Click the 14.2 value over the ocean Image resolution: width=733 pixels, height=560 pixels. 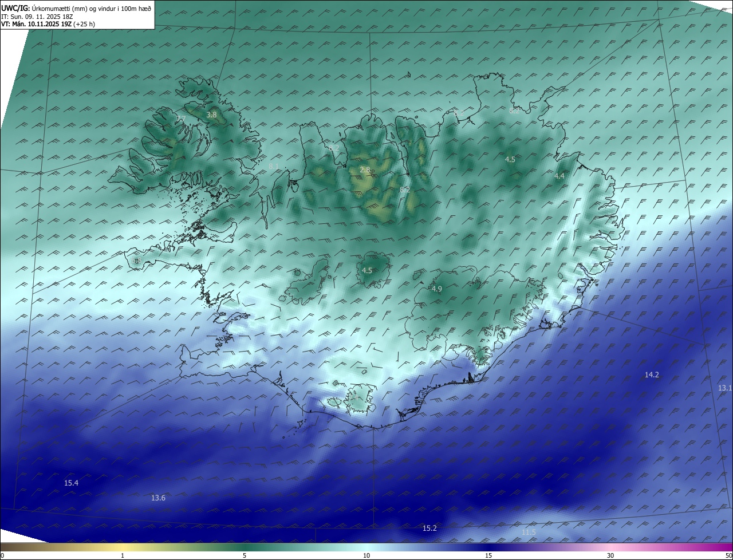click(652, 374)
